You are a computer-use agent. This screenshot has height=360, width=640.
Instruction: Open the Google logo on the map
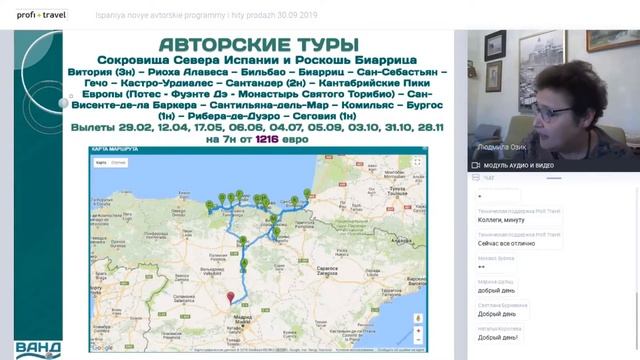(102, 348)
